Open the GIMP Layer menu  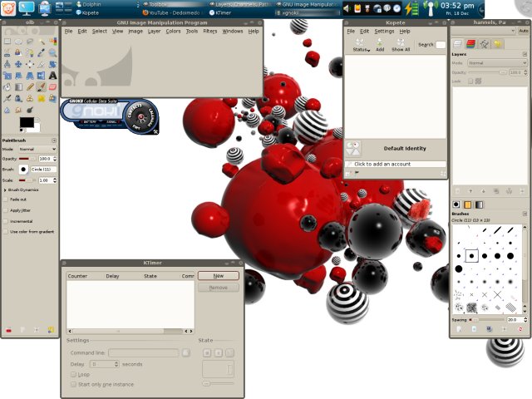click(x=154, y=31)
